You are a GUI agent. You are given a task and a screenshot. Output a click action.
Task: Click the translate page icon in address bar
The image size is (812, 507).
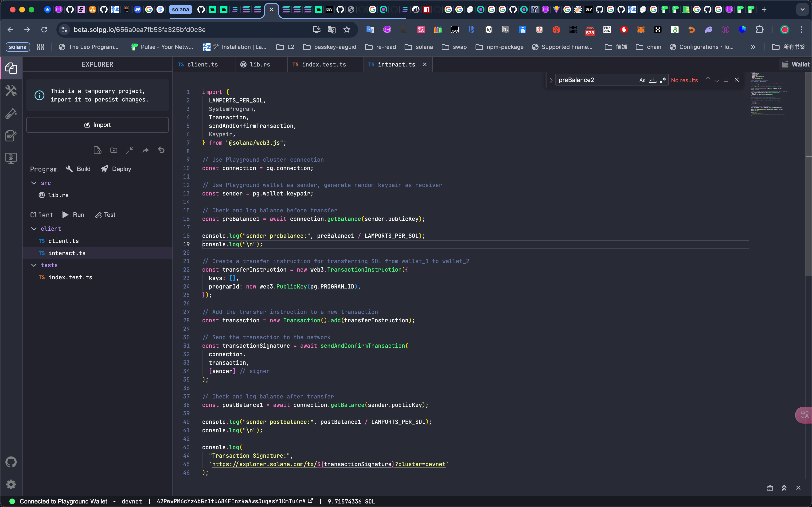tap(332, 30)
